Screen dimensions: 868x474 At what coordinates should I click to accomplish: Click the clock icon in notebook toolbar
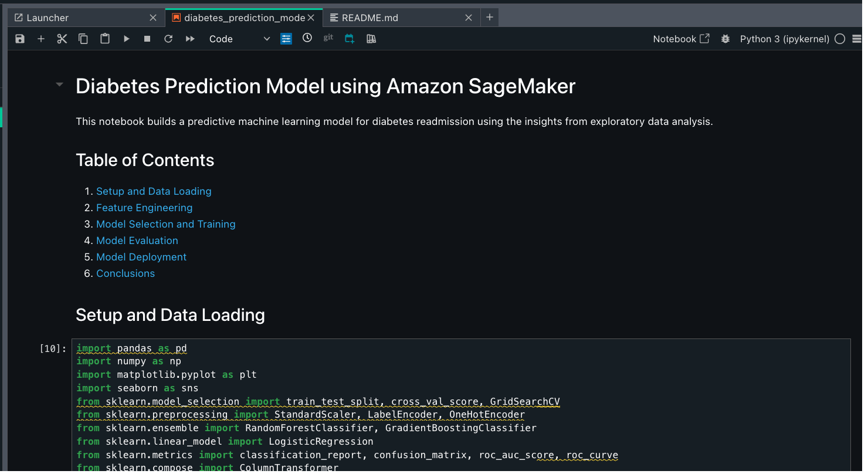pos(307,38)
